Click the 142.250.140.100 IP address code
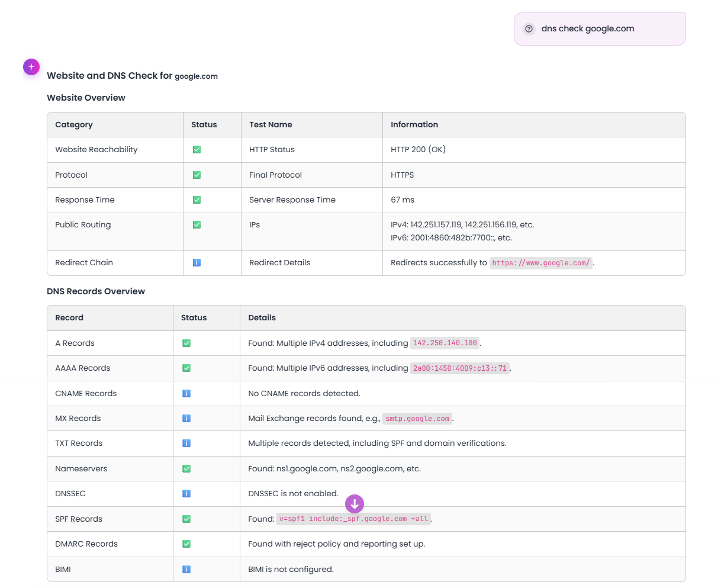 click(445, 343)
